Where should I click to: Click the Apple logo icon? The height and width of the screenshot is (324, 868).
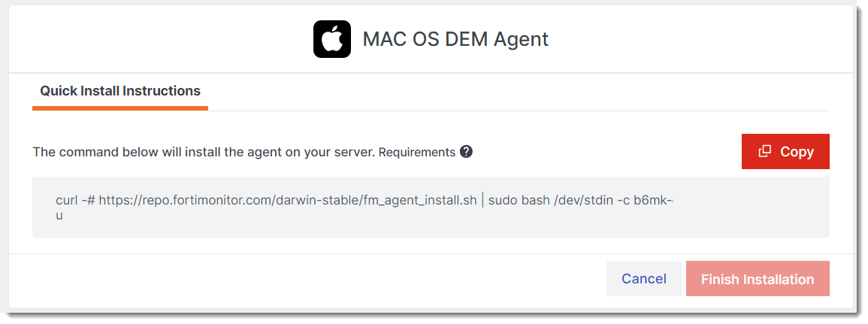pos(332,39)
